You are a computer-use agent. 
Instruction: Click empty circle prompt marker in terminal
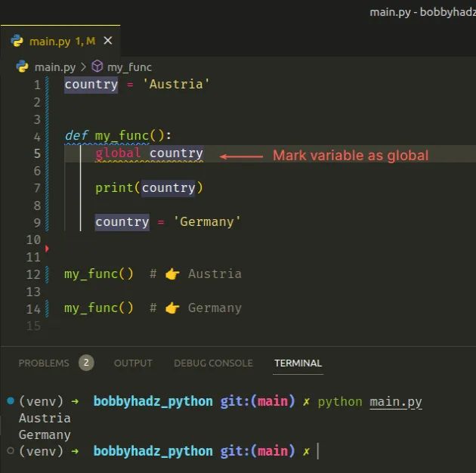coord(11,451)
